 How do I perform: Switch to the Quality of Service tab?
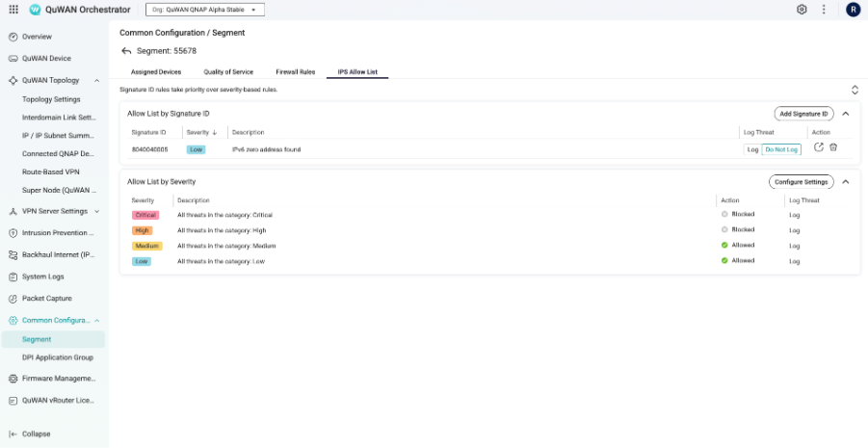click(228, 71)
